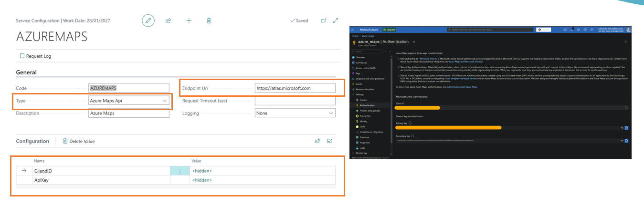Click the Azure sidebar Search box

[x=367, y=51]
